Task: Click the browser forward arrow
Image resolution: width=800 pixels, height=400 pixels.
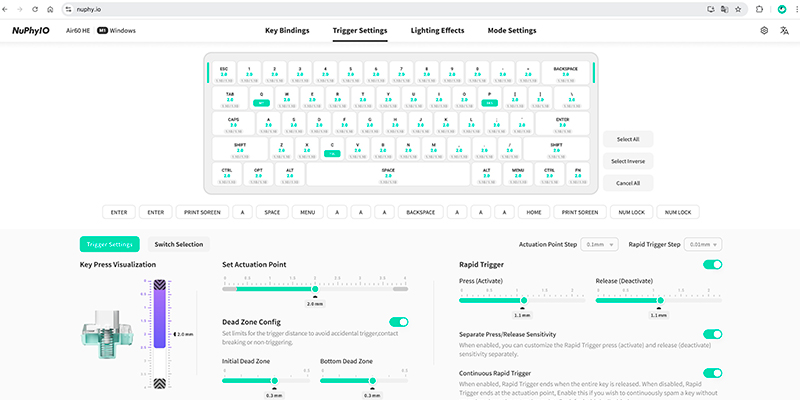Action: [x=20, y=9]
